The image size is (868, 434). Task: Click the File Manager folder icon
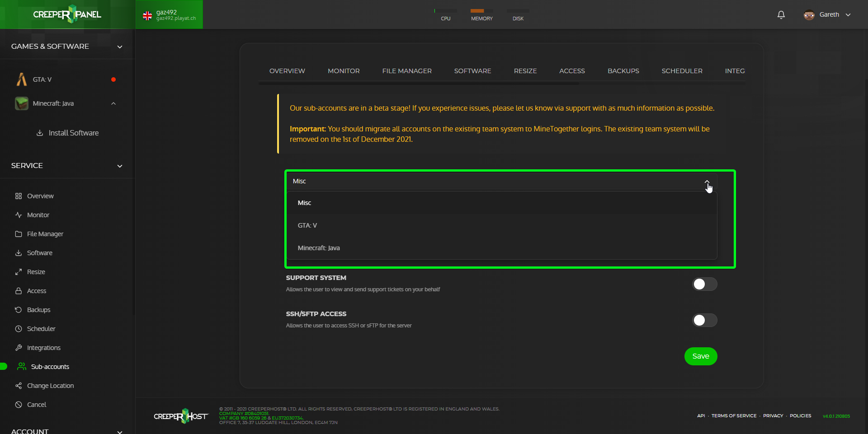[x=19, y=234]
